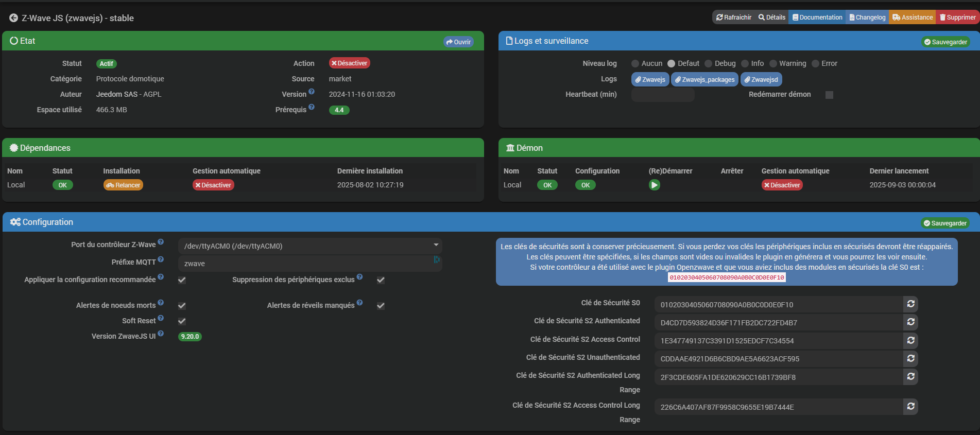Click the red highlighted S0 key in the notice

727,277
